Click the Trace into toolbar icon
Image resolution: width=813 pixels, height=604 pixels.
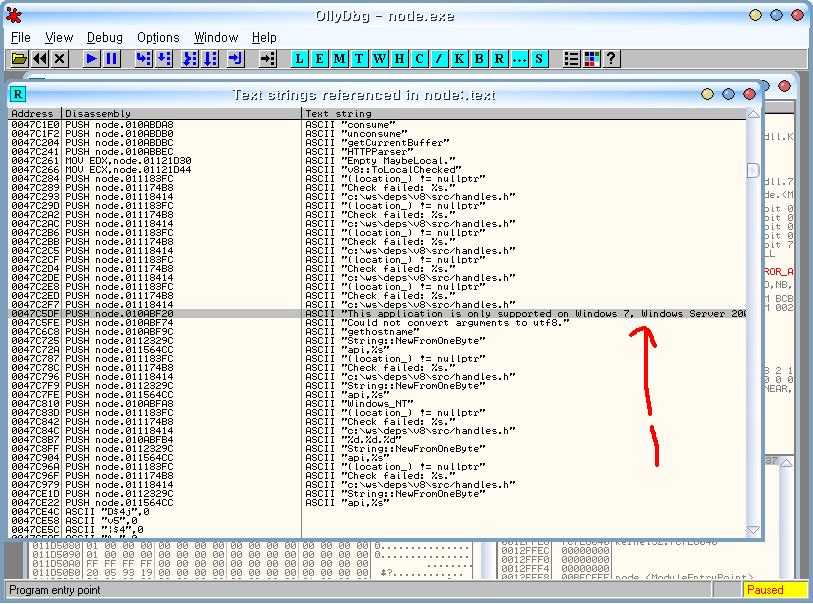click(189, 59)
